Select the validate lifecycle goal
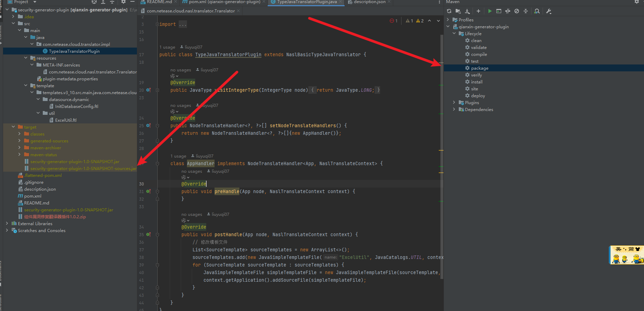644x311 pixels. tap(479, 48)
